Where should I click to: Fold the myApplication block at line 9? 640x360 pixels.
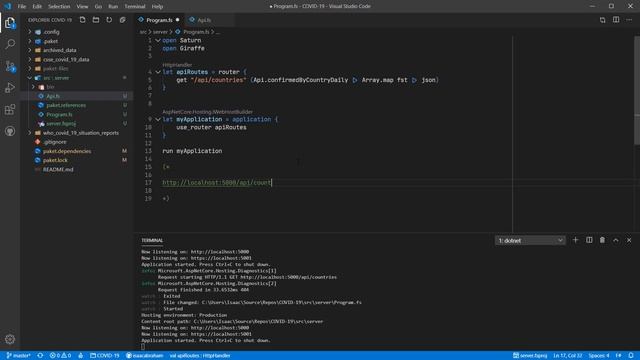point(158,119)
